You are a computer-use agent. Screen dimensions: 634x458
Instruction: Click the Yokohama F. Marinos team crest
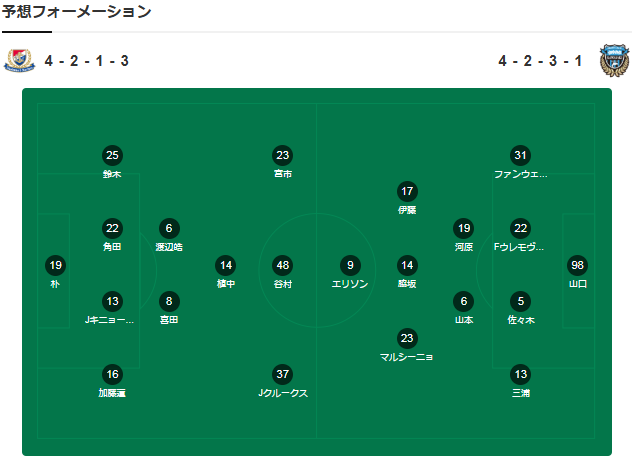(x=19, y=61)
